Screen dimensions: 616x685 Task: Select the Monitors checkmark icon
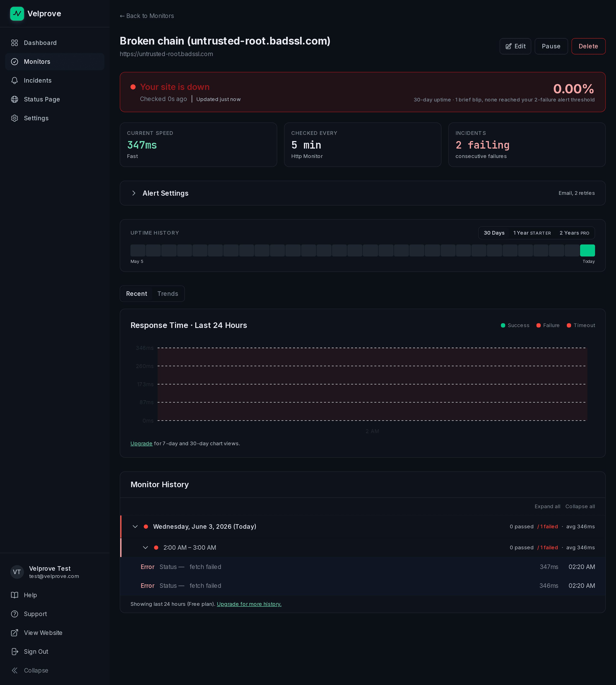[x=15, y=62]
